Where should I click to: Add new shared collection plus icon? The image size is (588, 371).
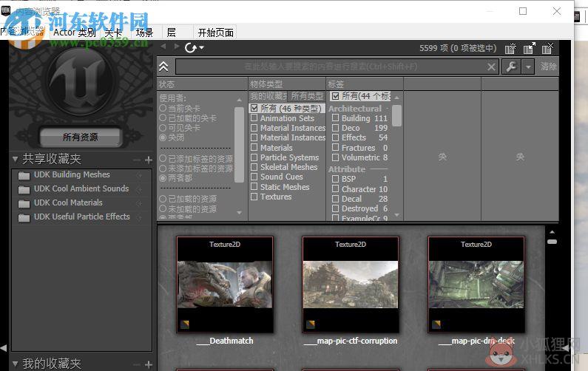pos(149,160)
